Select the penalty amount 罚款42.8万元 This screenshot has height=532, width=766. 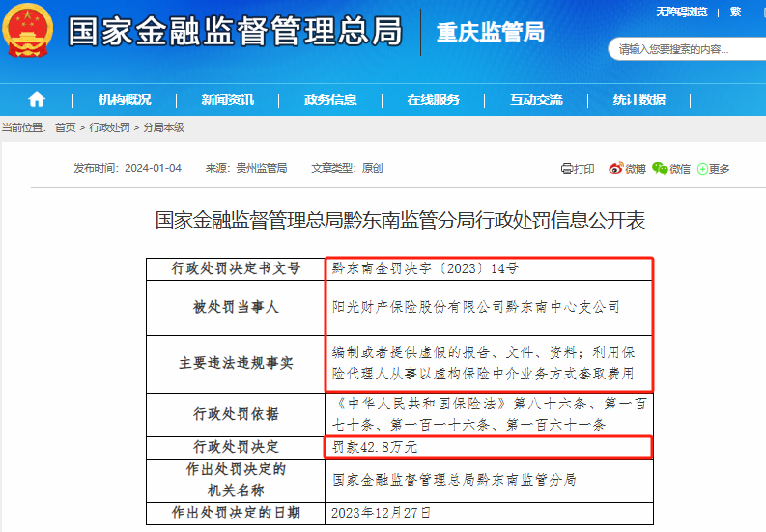click(x=374, y=447)
